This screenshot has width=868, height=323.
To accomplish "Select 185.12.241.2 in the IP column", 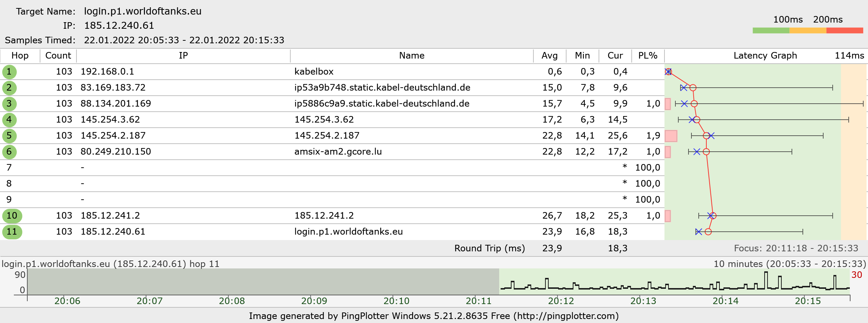I will click(x=110, y=216).
